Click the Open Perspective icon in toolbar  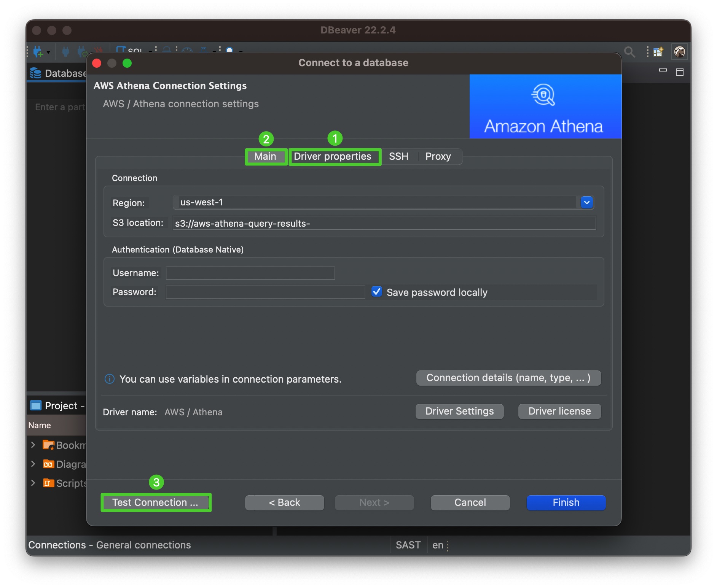click(x=658, y=51)
